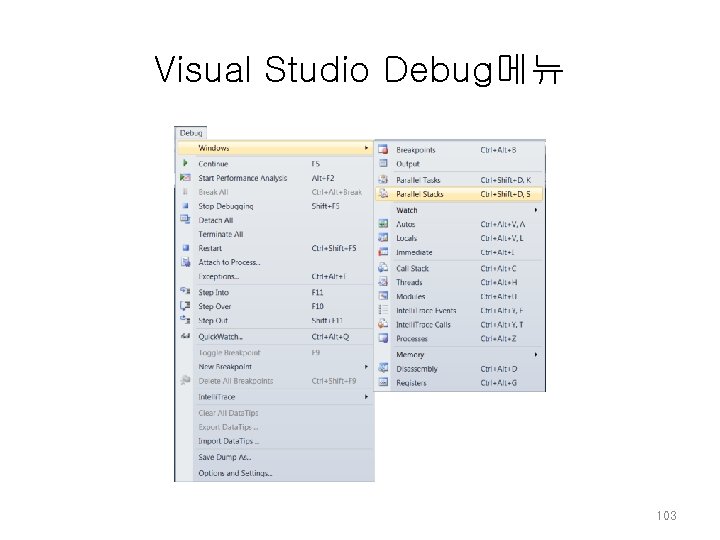Expand the Windows submenu arrow

point(366,148)
